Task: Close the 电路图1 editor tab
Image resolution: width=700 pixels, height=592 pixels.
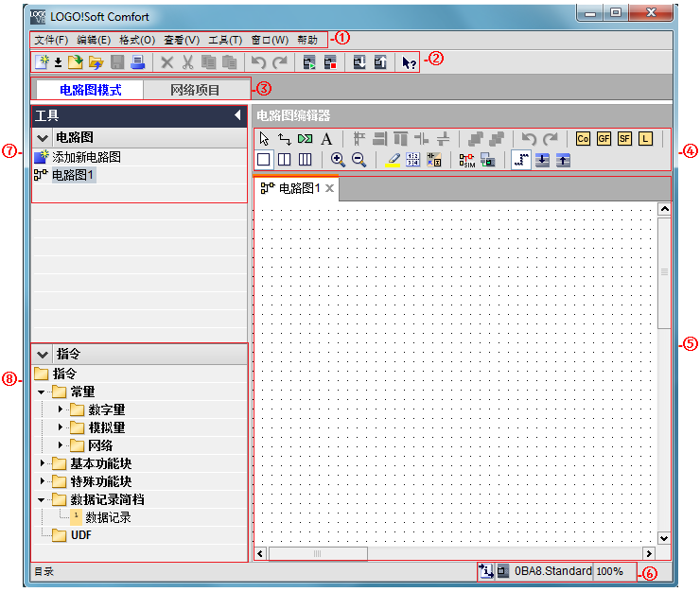Action: point(329,188)
